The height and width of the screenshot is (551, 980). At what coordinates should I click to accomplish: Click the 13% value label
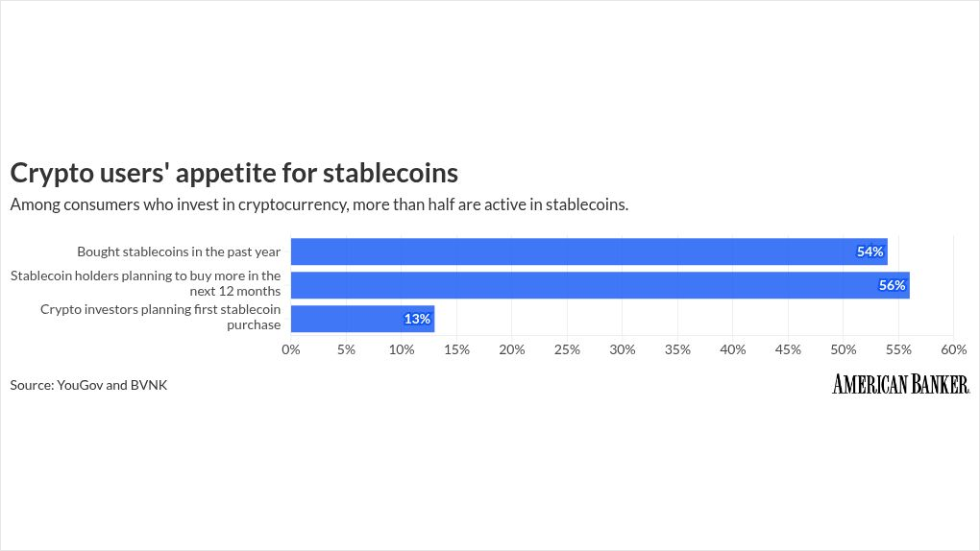pyautogui.click(x=417, y=319)
